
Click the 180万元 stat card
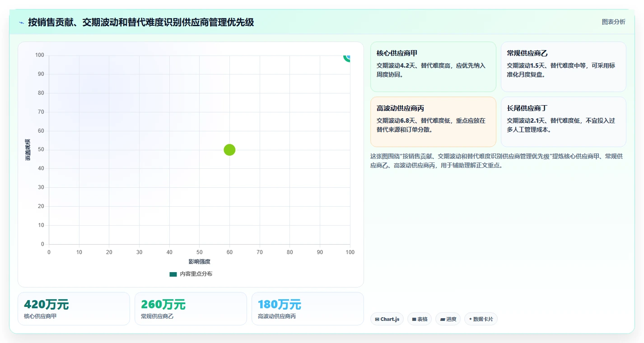pyautogui.click(x=308, y=309)
